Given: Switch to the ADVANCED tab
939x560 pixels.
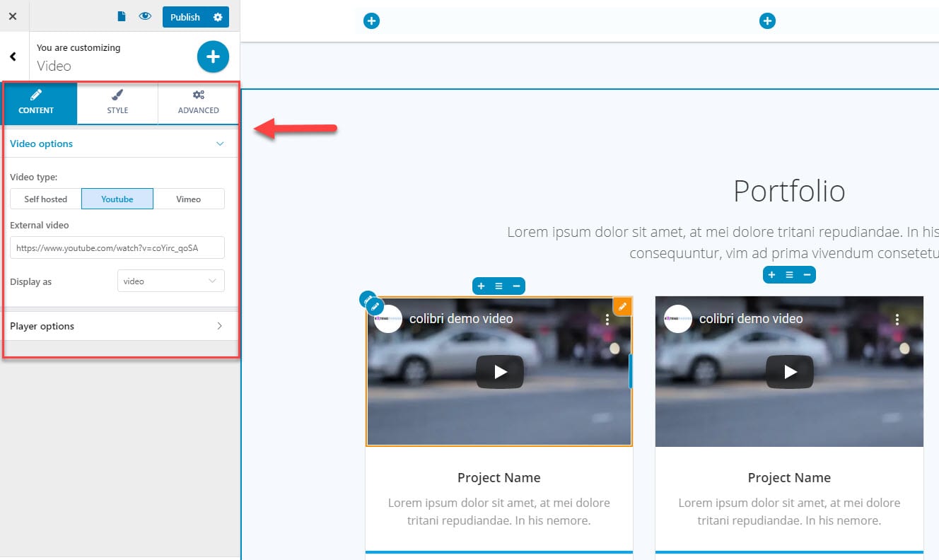Looking at the screenshot, I should pos(198,103).
